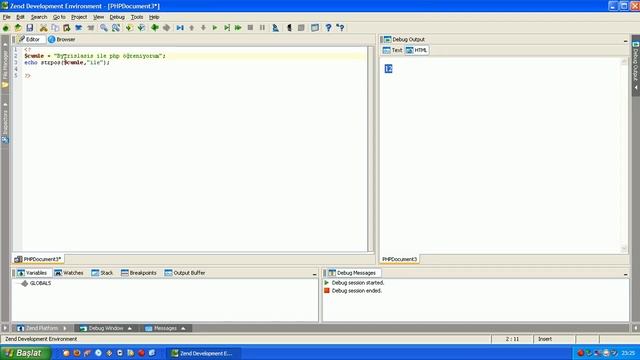Click the Open file toolbar icon
640x360 pixels.
[x=18, y=28]
